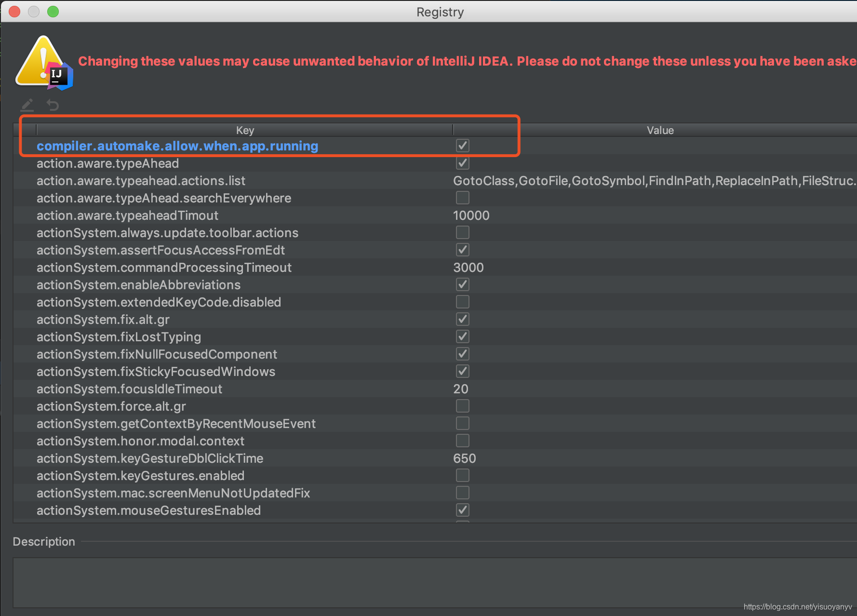Select the action.aware.typeAhead key row

click(107, 163)
